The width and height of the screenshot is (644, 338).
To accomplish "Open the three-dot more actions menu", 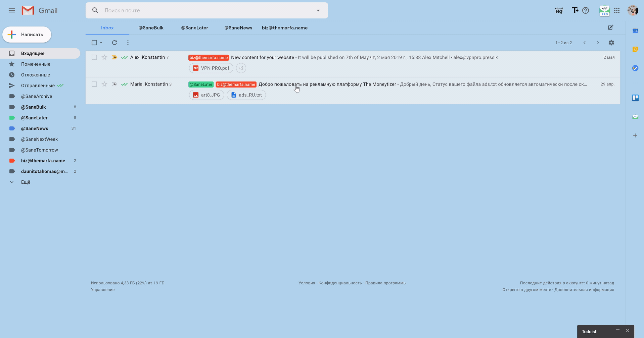I will click(128, 43).
